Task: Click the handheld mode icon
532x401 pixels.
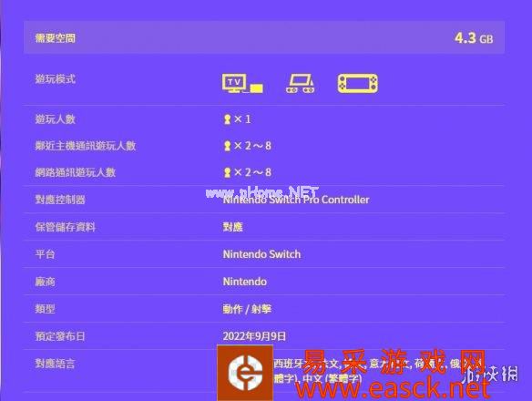Action: coord(358,84)
